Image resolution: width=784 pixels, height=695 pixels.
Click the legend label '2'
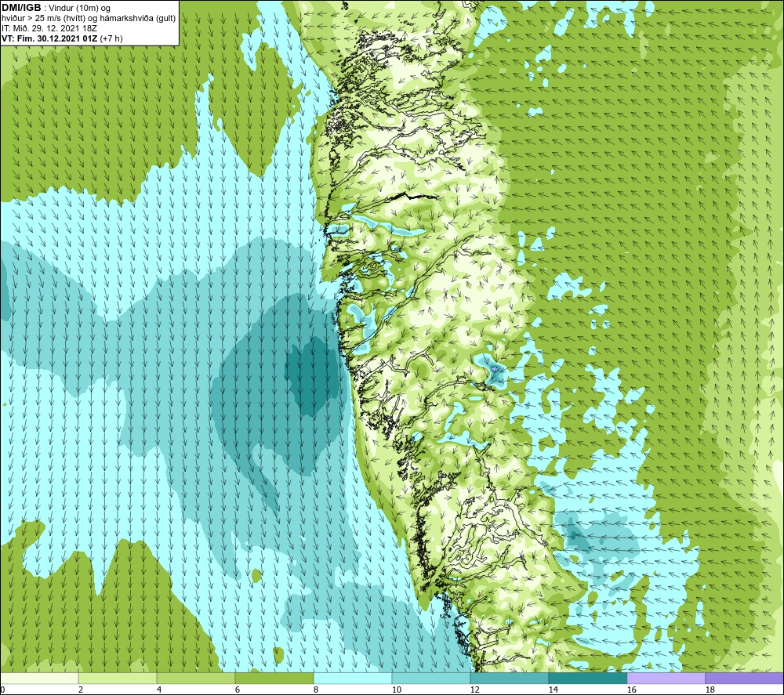click(81, 690)
